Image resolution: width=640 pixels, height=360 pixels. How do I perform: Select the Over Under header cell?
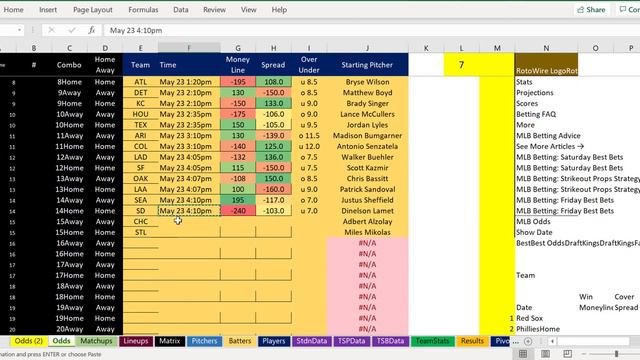[309, 64]
